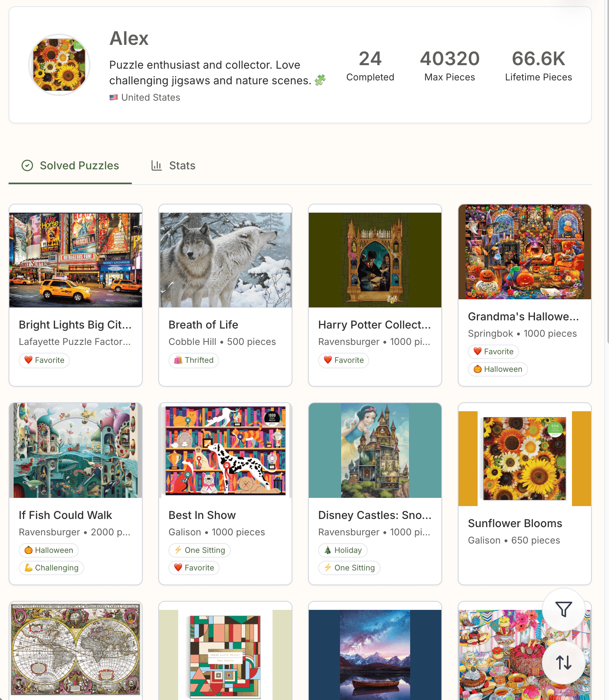
Task: Click the heart Favorite tag on Bright Lights Big City
Action: pyautogui.click(x=44, y=360)
